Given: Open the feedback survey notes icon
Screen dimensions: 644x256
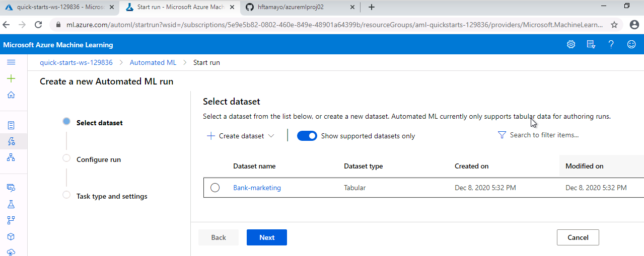Looking at the screenshot, I should [591, 44].
